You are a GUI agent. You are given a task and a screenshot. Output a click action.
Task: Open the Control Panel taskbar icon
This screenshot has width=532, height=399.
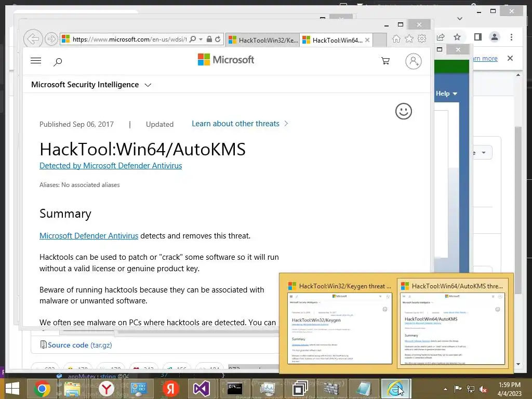coord(138,389)
